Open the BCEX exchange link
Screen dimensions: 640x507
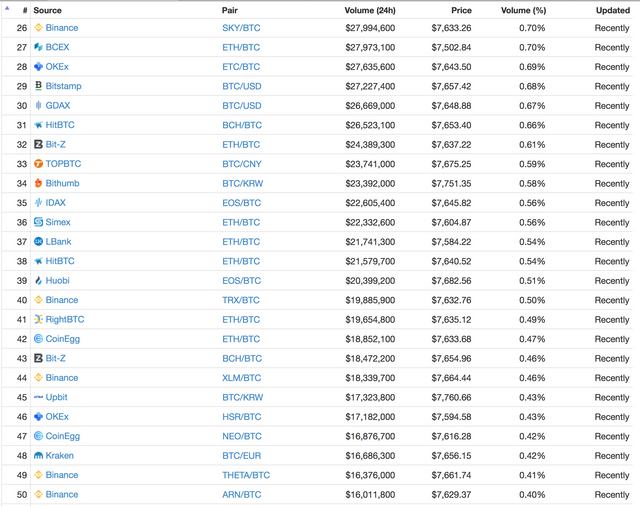[58, 47]
